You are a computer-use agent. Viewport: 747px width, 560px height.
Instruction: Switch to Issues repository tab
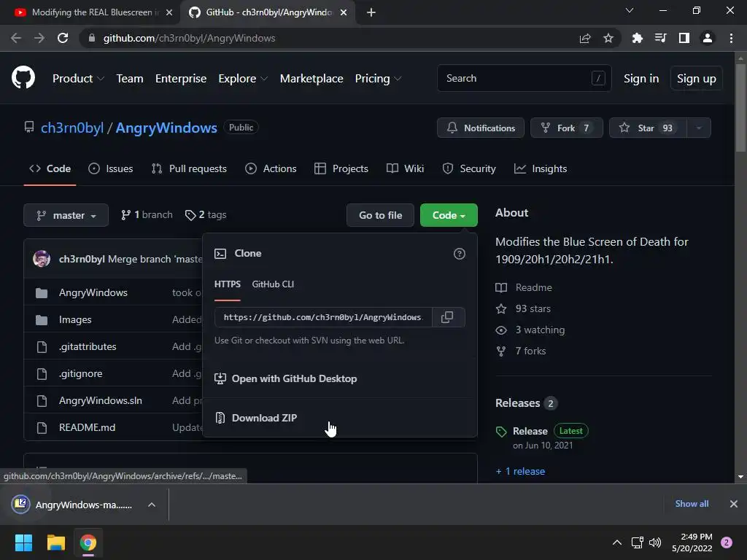click(x=111, y=168)
